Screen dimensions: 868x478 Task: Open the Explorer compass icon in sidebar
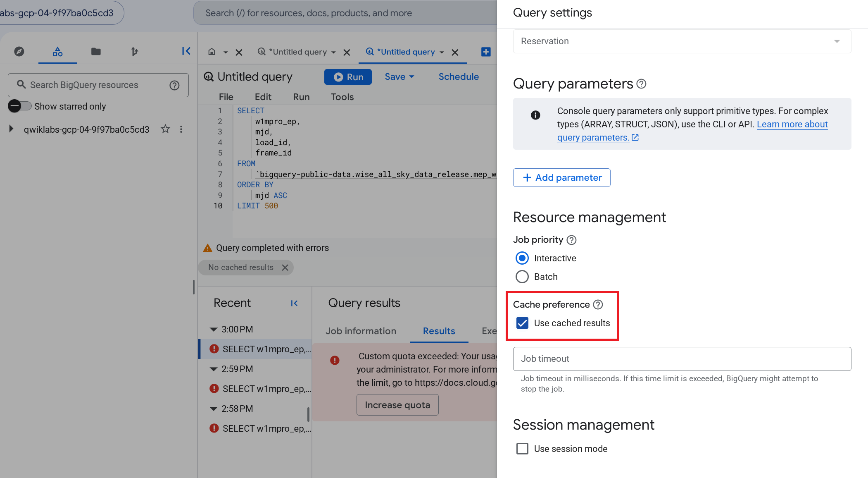[19, 52]
